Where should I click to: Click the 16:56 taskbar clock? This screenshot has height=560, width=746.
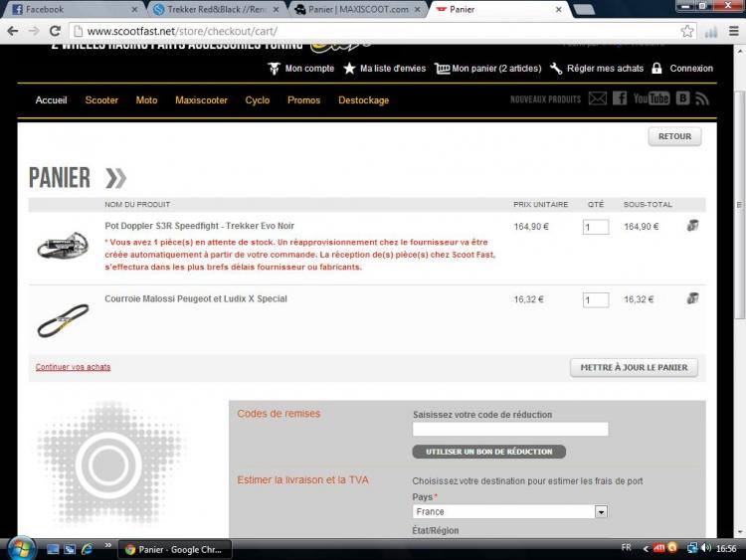point(726,549)
